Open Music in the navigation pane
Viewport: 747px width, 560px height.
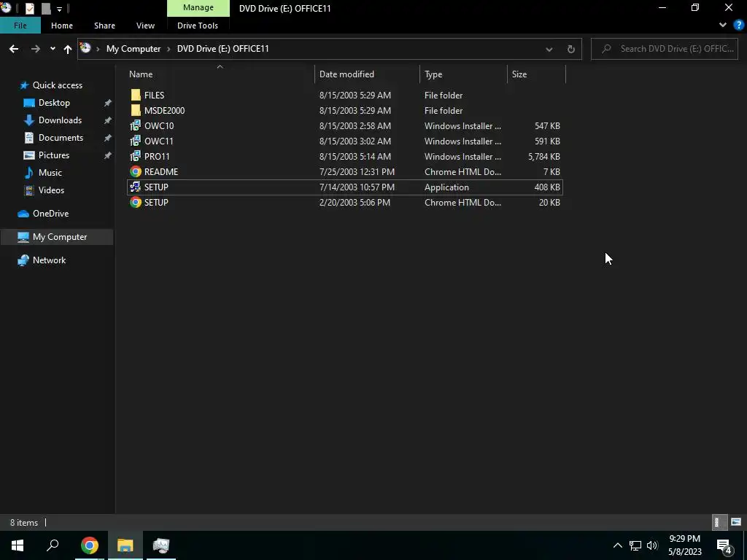[x=50, y=172]
